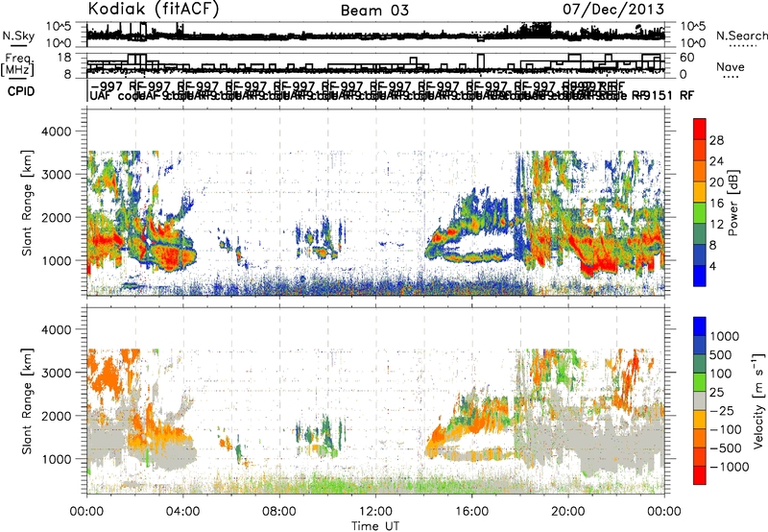Image resolution: width=768 pixels, height=532 pixels.
Task: Click the '12:00' time tick label
Action: [375, 512]
